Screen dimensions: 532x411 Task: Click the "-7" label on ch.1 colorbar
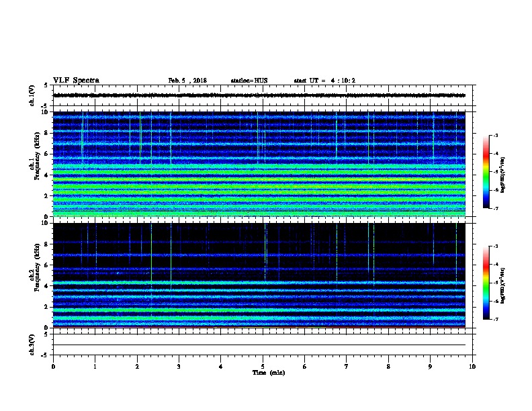click(496, 208)
